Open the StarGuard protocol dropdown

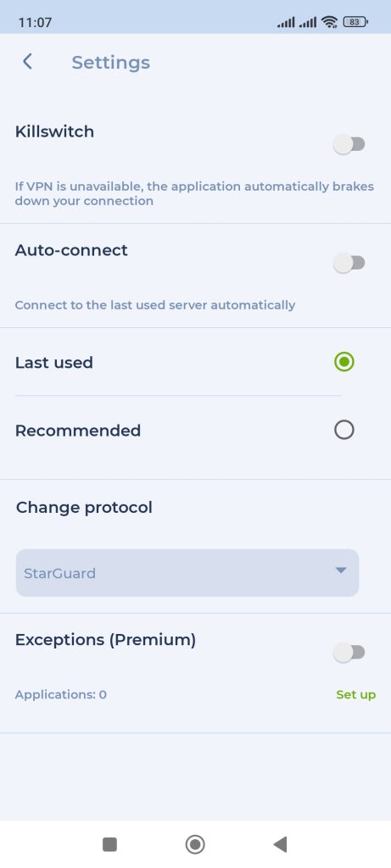tap(187, 573)
